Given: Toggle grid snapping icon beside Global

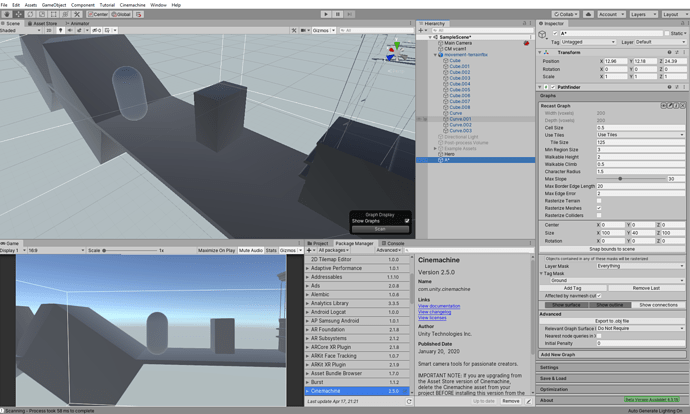Looking at the screenshot, I should tap(139, 14).
